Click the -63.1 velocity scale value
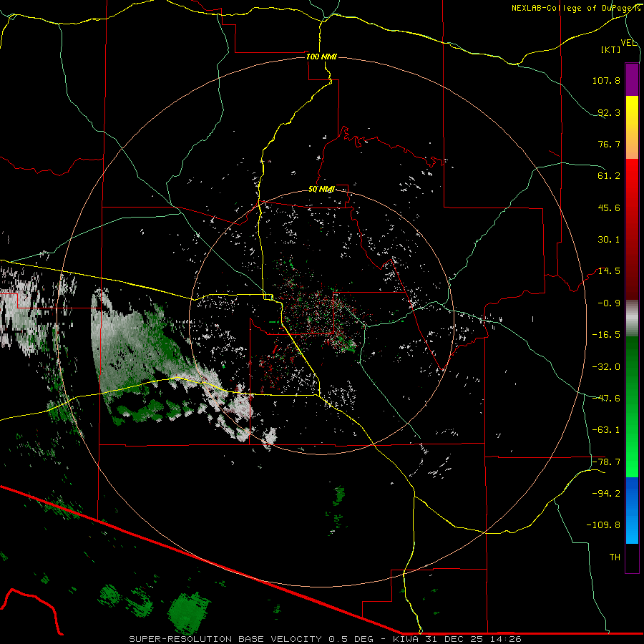Image resolution: width=644 pixels, height=644 pixels. tap(606, 430)
